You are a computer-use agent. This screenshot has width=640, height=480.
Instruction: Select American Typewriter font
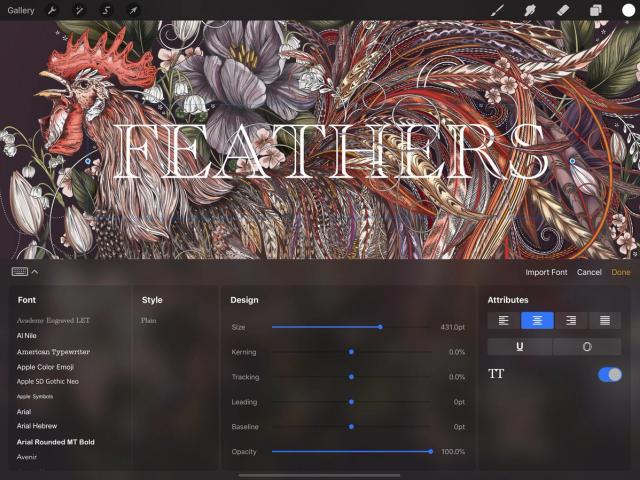53,352
